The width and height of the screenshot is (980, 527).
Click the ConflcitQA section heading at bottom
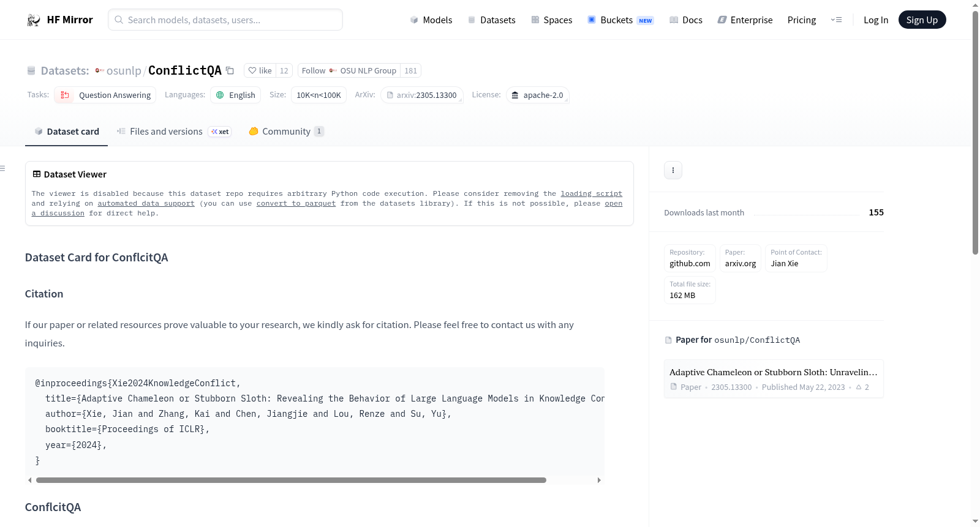click(x=53, y=507)
